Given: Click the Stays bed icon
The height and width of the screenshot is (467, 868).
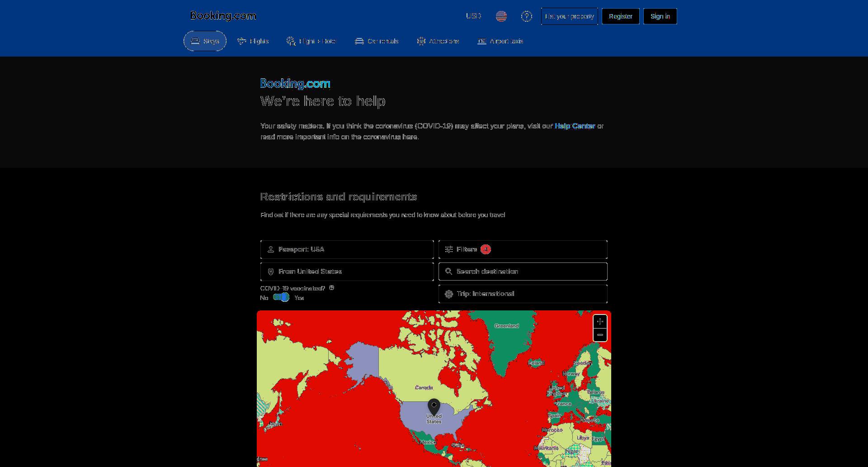Looking at the screenshot, I should pyautogui.click(x=195, y=41).
